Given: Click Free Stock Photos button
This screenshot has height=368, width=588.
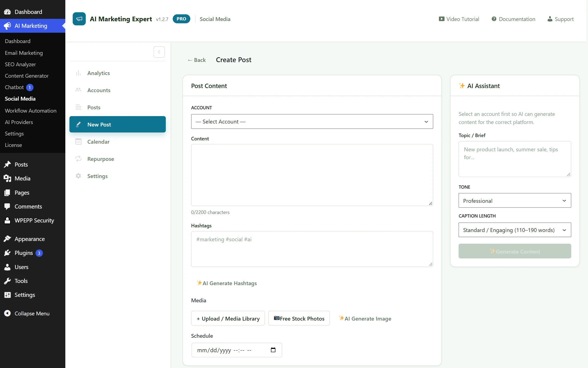Looking at the screenshot, I should point(299,318).
